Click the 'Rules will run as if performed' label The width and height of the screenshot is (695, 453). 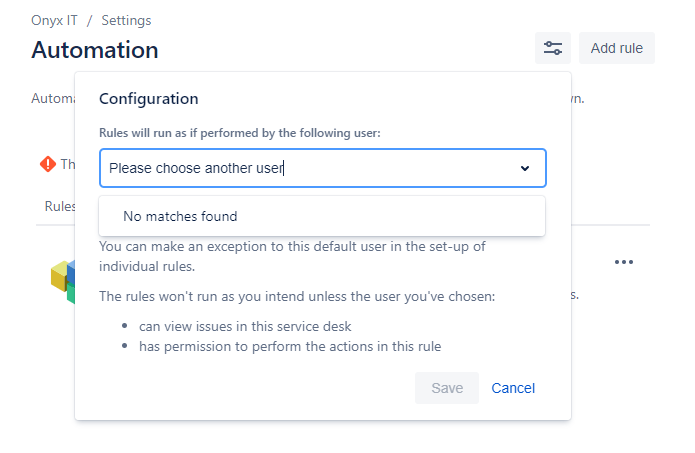point(240,133)
